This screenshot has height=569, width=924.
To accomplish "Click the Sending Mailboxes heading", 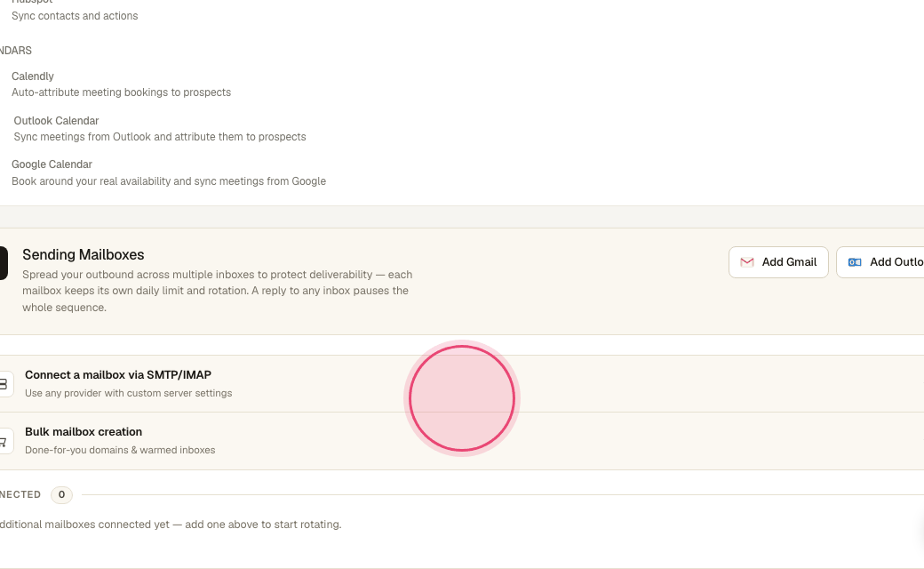I will pos(84,255).
